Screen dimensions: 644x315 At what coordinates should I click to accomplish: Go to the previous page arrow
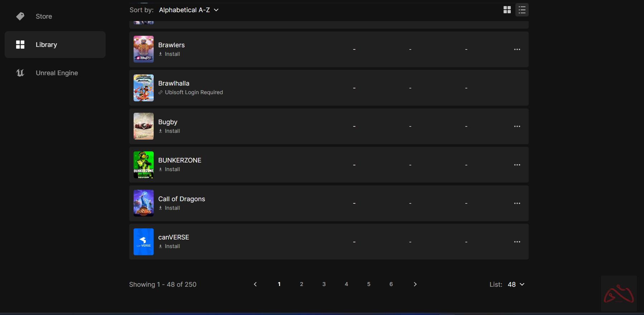click(x=255, y=284)
